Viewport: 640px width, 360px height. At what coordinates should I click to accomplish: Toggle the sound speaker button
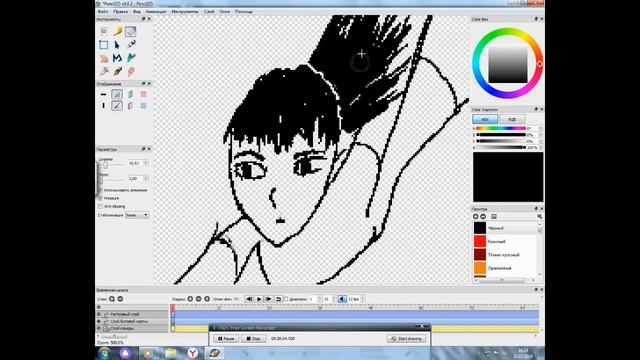click(x=342, y=299)
